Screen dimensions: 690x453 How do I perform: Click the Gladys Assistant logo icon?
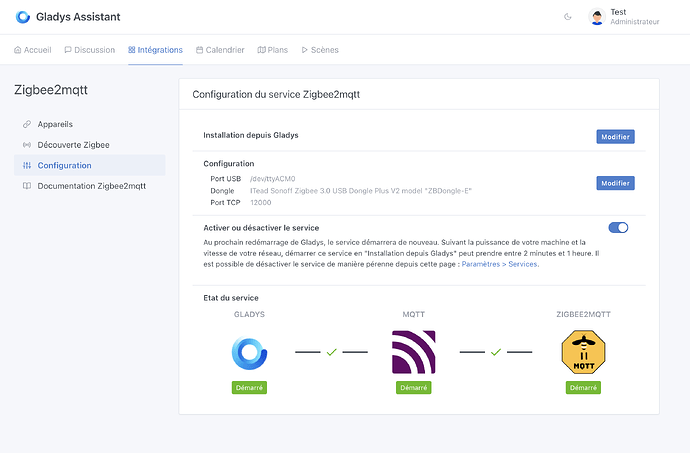coord(23,17)
